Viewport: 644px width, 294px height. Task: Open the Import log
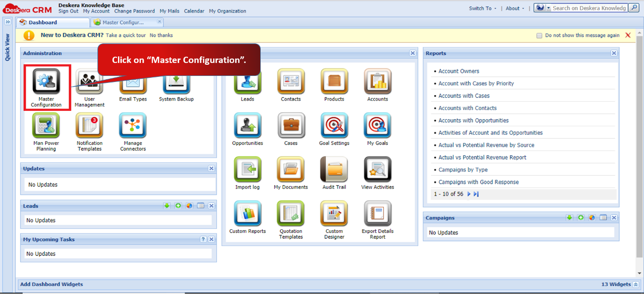click(x=248, y=170)
